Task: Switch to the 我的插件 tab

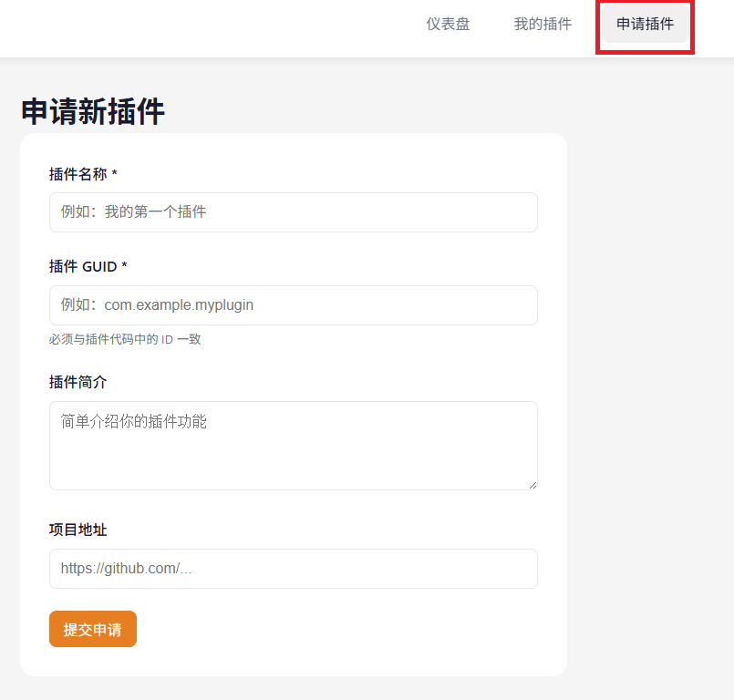Action: point(543,25)
